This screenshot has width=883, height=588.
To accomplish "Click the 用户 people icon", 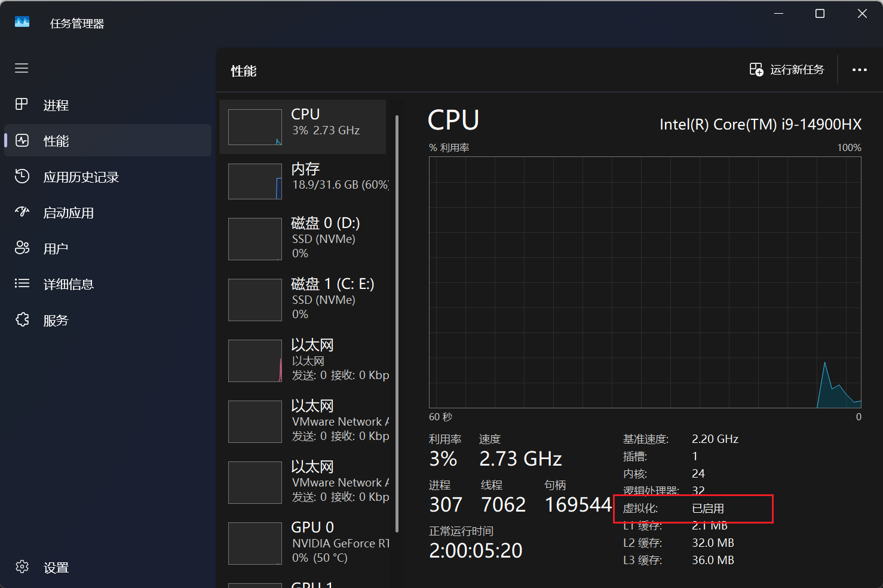I will 22,248.
